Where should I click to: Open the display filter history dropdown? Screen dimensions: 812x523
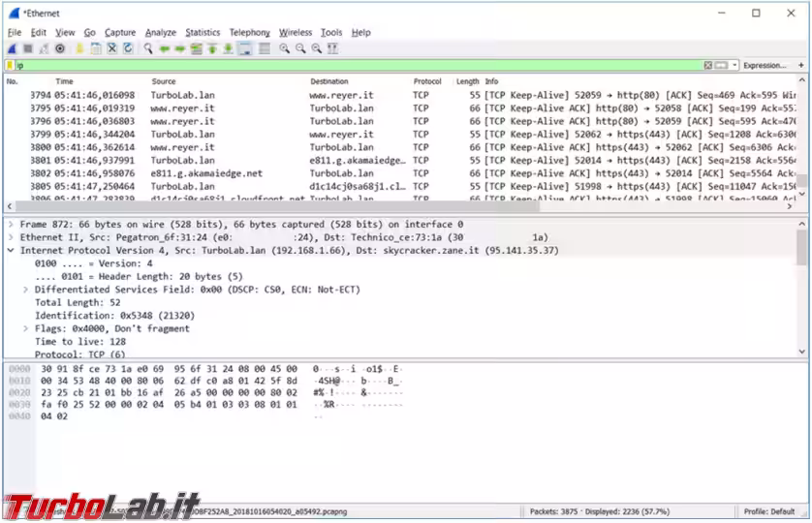click(x=735, y=65)
